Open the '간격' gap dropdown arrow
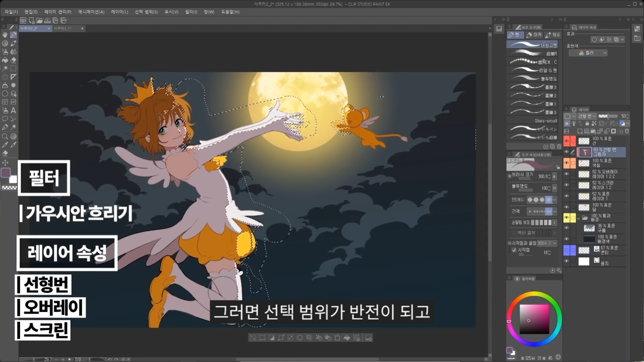Screen dimensions: 644x362 pyautogui.click(x=554, y=211)
